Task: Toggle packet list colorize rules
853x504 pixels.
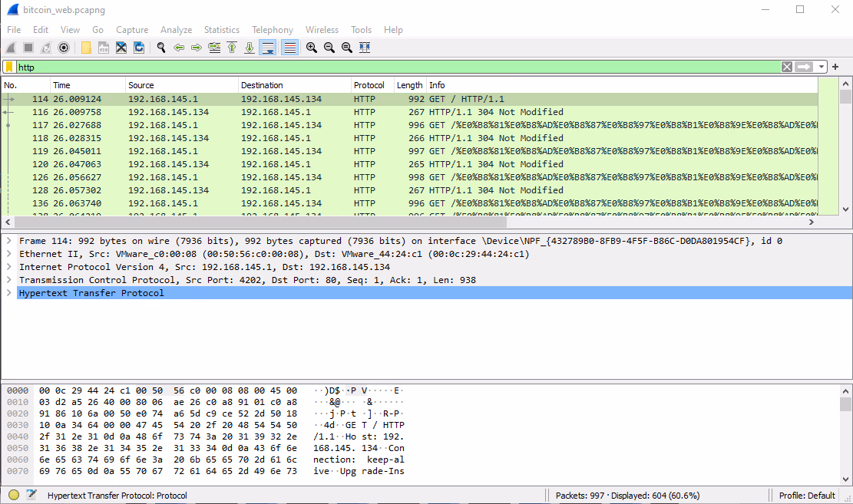Action: pos(290,48)
